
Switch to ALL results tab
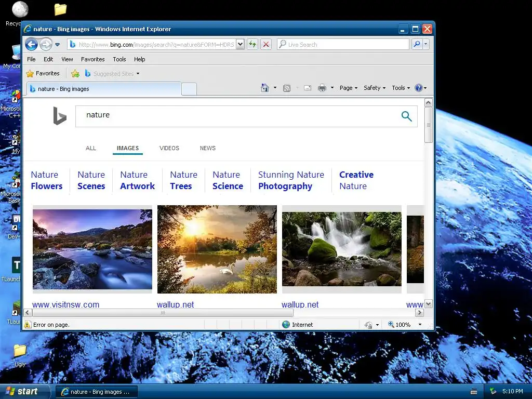pos(90,148)
